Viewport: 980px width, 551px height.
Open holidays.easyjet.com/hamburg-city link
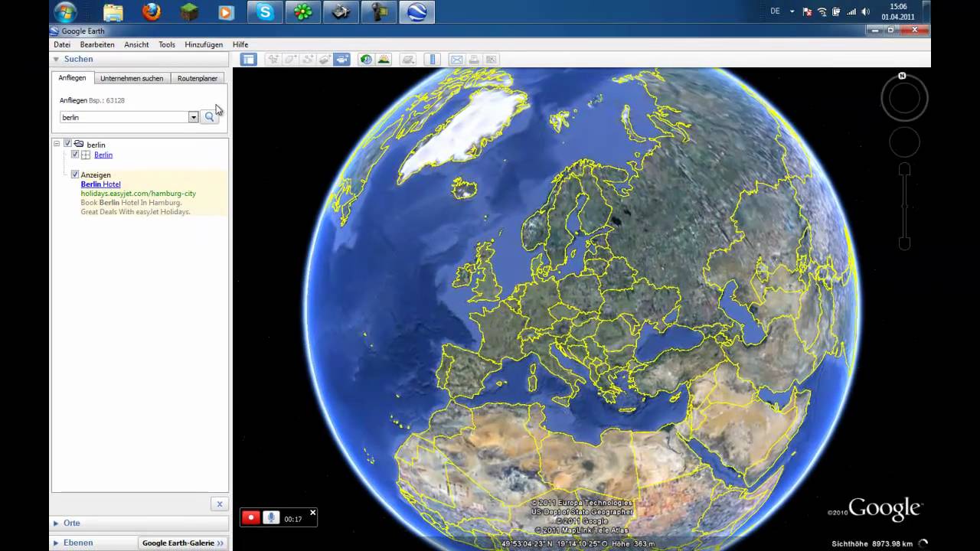[139, 194]
